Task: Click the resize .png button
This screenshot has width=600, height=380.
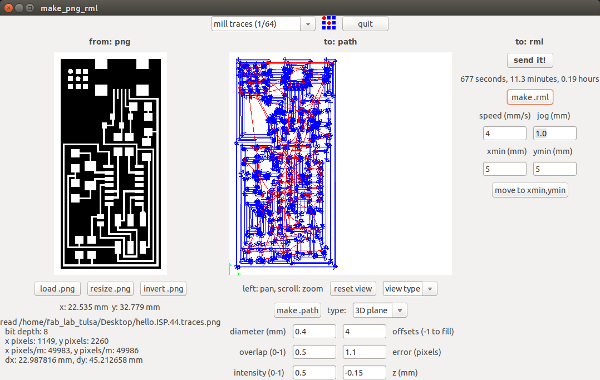Action: pos(110,289)
